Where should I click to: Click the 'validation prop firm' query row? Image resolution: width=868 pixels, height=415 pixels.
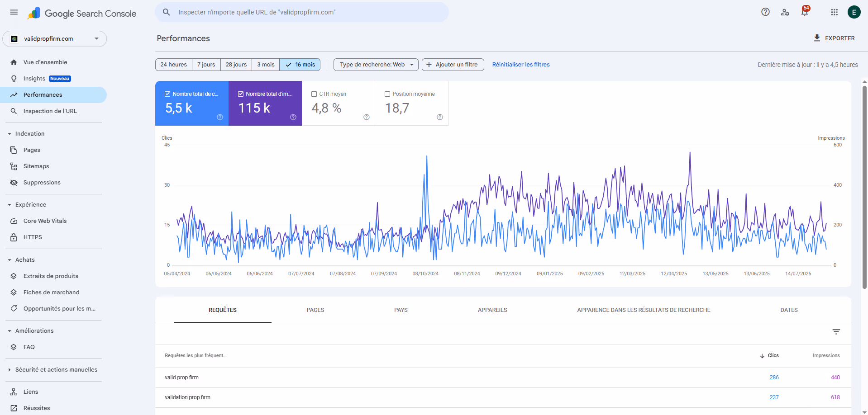click(x=503, y=397)
